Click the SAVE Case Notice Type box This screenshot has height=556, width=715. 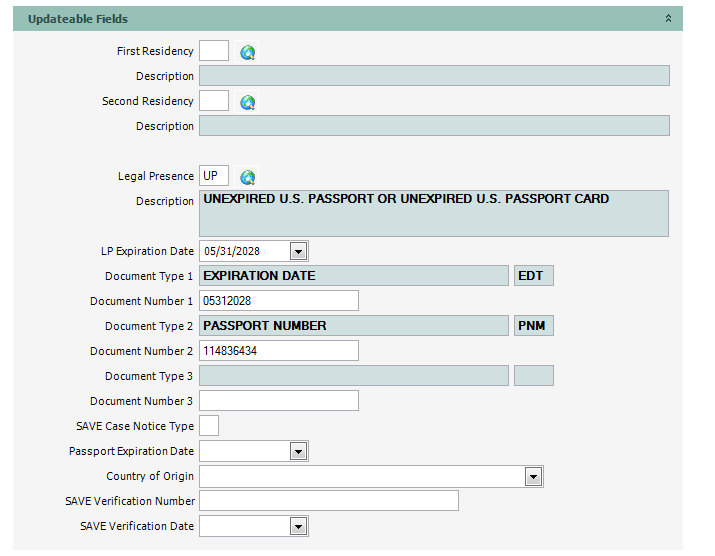click(x=209, y=426)
